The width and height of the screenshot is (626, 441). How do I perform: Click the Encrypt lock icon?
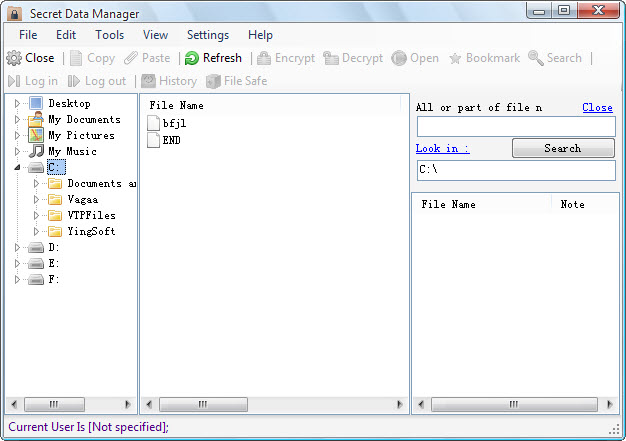(x=263, y=58)
